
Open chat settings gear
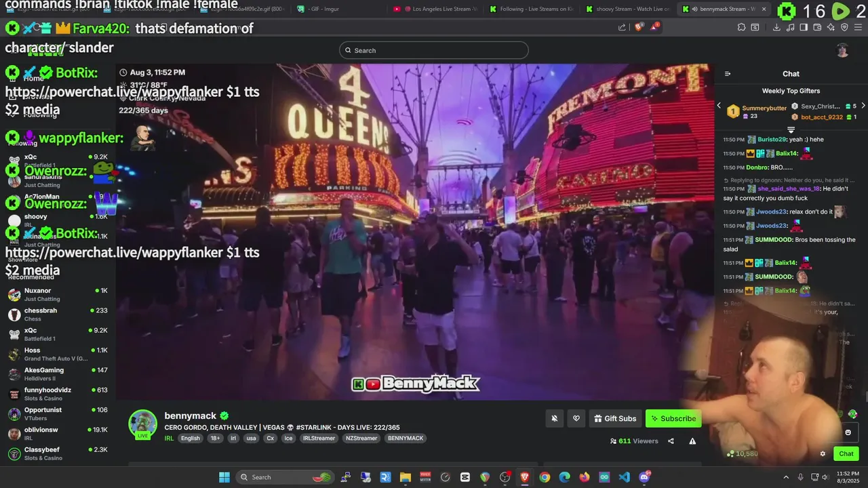pos(823,454)
